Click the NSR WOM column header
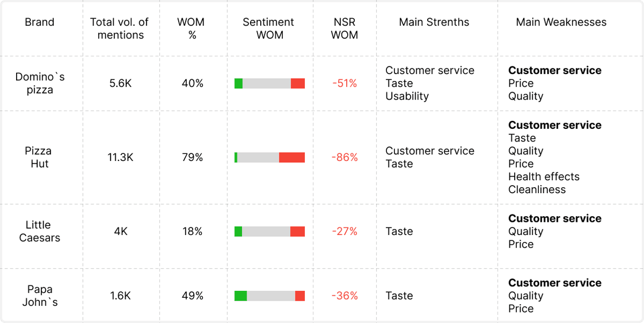The image size is (644, 323). 345,29
